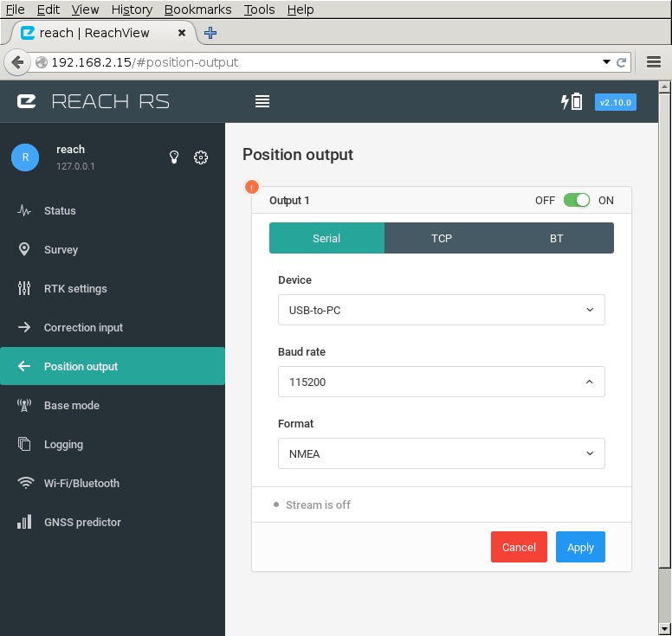Click the browser back arrow button
This screenshot has width=672, height=636.
tap(17, 62)
